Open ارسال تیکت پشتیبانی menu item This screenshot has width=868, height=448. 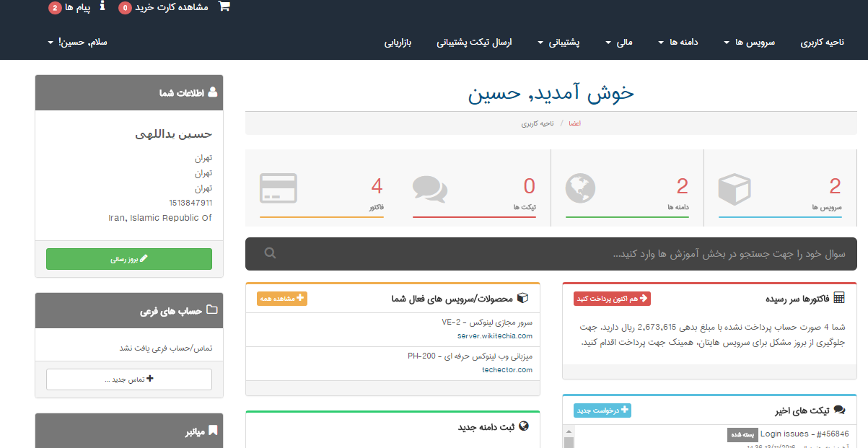(474, 43)
